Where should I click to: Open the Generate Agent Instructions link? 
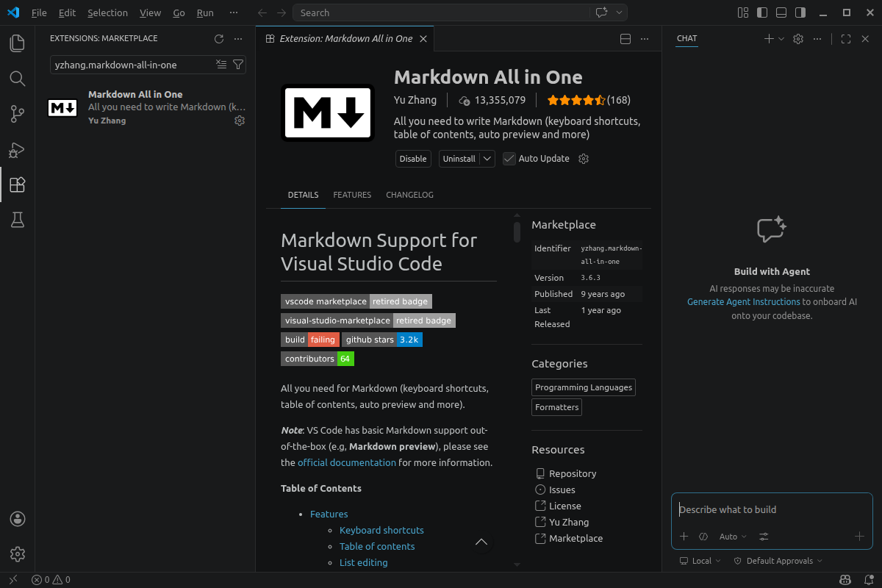(743, 302)
